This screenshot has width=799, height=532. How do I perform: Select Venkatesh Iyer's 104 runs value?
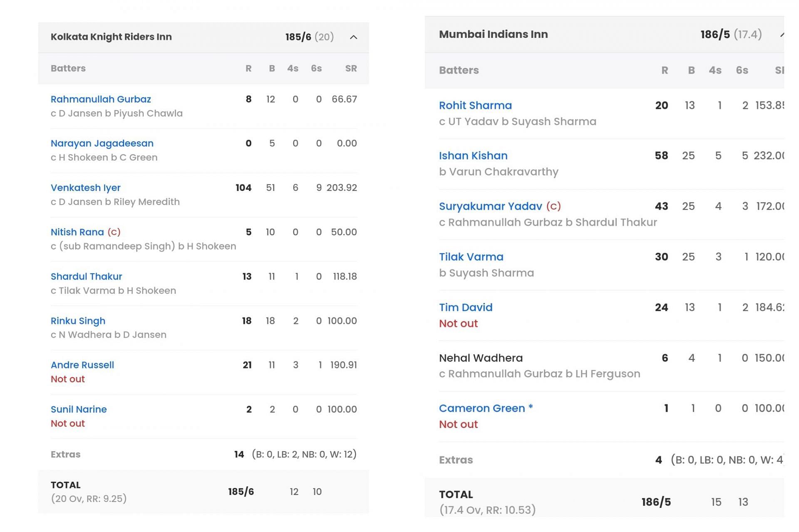243,188
